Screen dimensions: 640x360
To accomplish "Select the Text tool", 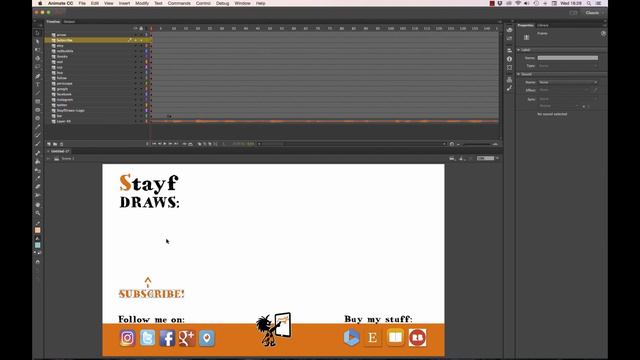I will pos(38,84).
